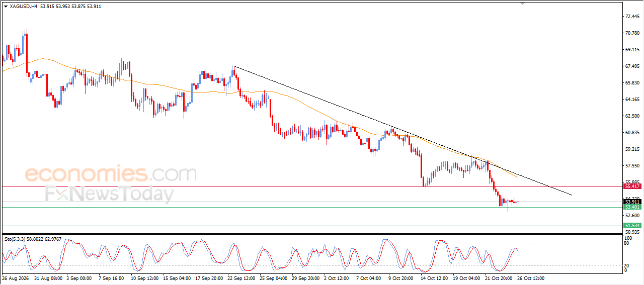The image size is (644, 285).
Task: Click the 29 Sep 20:00 time label
Action: pos(305,278)
